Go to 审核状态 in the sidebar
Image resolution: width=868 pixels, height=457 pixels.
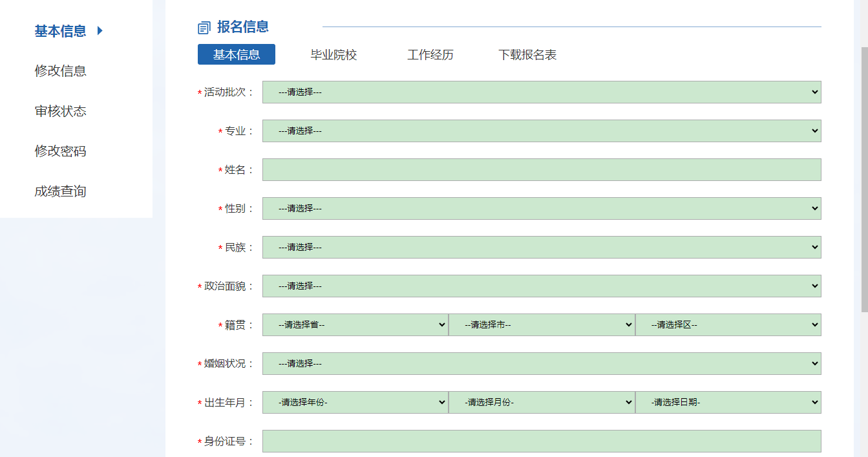pyautogui.click(x=60, y=111)
